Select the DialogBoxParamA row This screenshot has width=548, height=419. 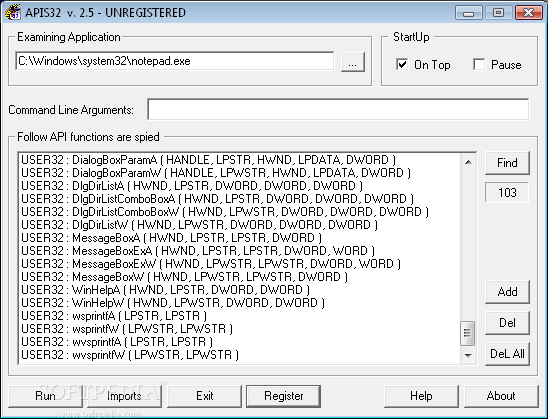(240, 160)
